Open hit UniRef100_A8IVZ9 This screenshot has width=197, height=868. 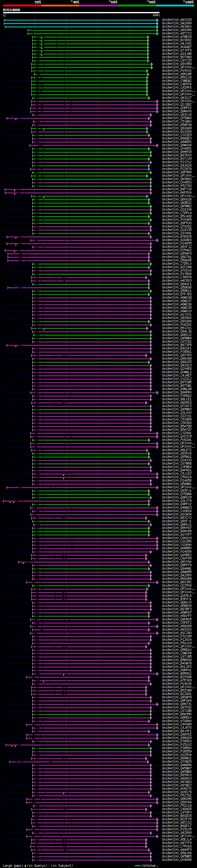tap(177, 20)
